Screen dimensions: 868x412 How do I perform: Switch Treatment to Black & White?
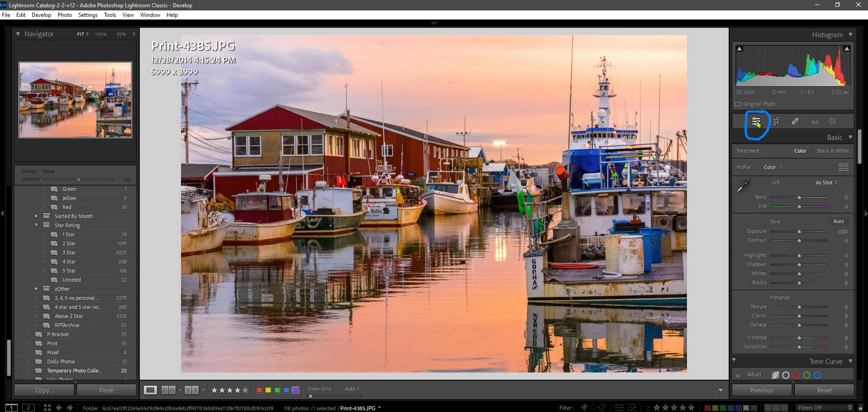coord(833,151)
